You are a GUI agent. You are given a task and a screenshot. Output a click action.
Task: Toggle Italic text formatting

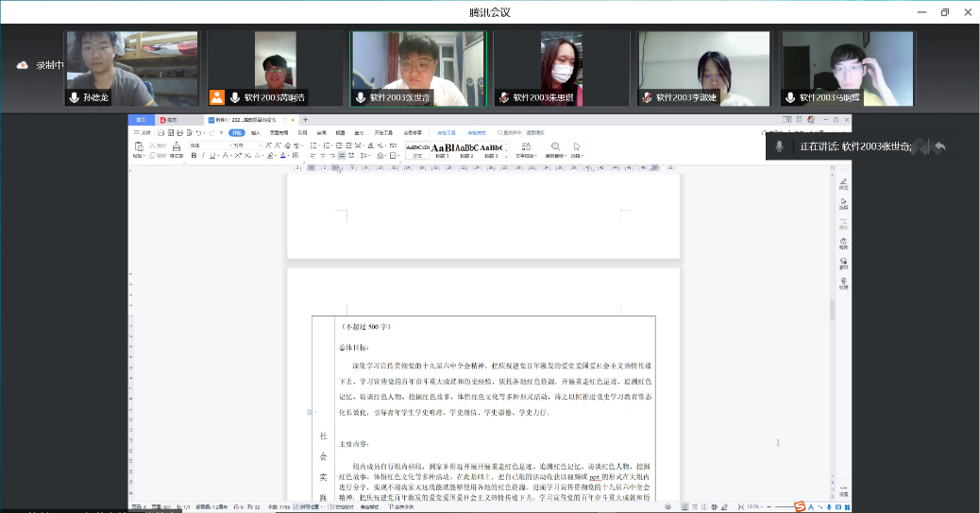(x=202, y=156)
